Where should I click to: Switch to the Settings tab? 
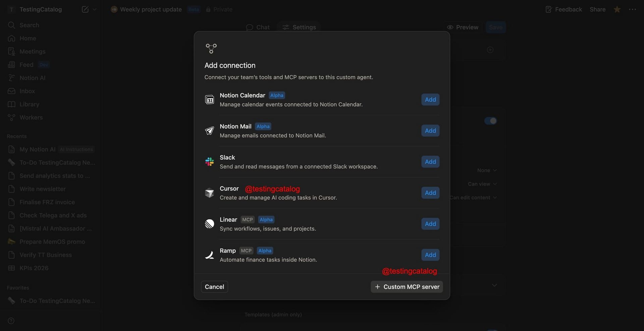click(x=299, y=27)
